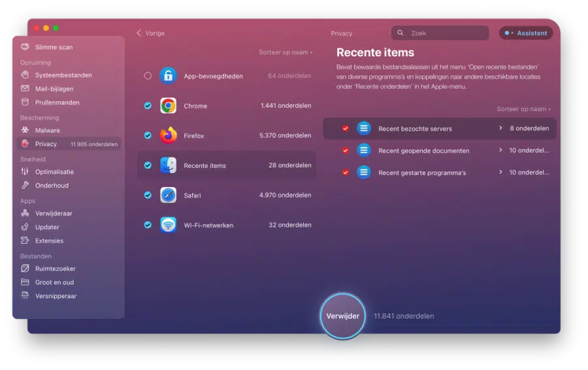Select the App-bevoegdheden radio circle

point(148,76)
